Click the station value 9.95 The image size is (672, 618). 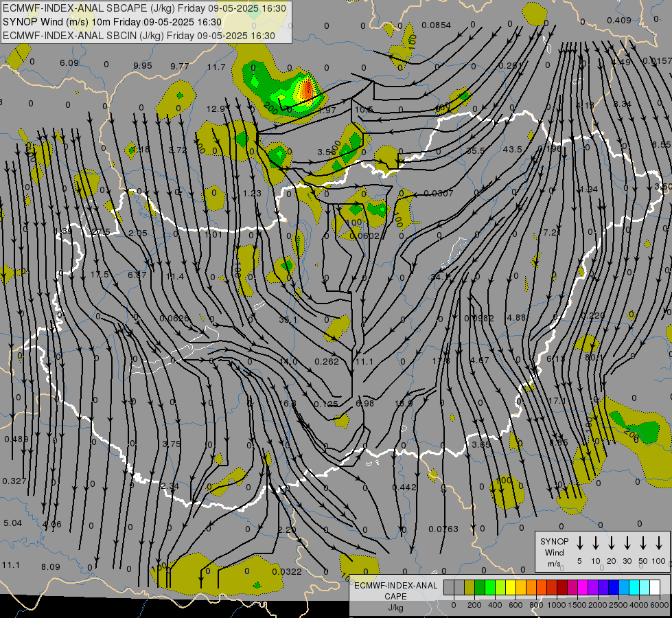click(143, 66)
